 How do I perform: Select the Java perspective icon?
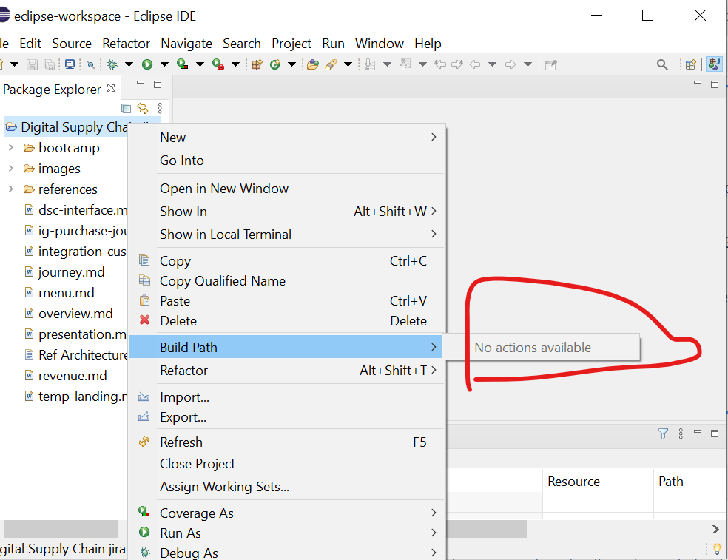714,64
